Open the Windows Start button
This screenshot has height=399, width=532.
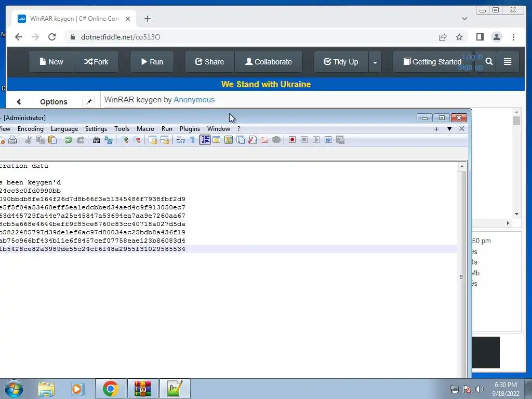tap(14, 389)
